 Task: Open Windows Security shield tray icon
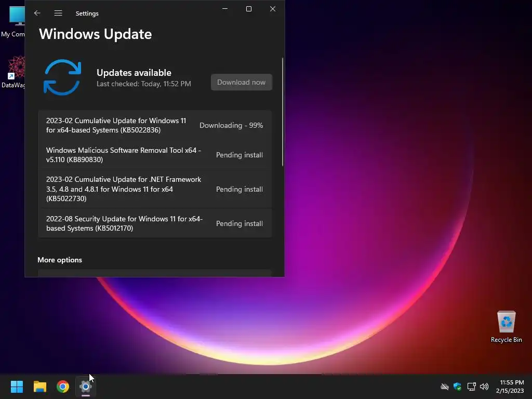[457, 387]
